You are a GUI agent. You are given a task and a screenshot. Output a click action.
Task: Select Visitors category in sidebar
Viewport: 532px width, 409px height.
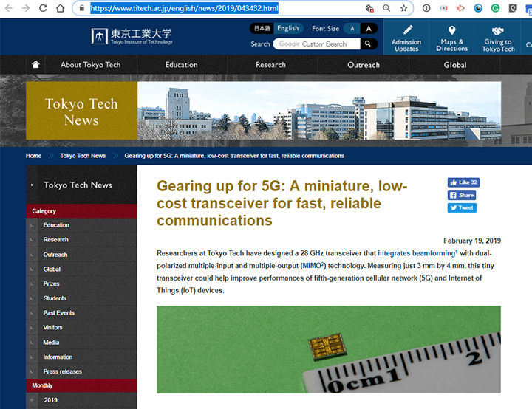click(52, 328)
